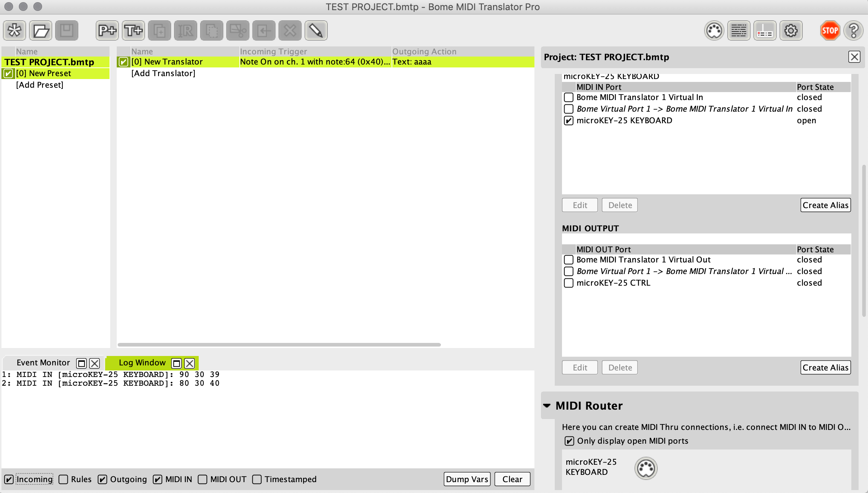Screen dimensions: 868x493
Task: Check the microKEY-25 CTRL output port
Action: coord(569,283)
